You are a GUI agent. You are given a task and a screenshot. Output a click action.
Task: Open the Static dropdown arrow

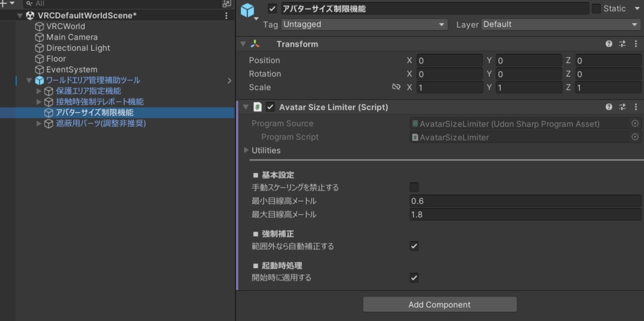point(636,9)
